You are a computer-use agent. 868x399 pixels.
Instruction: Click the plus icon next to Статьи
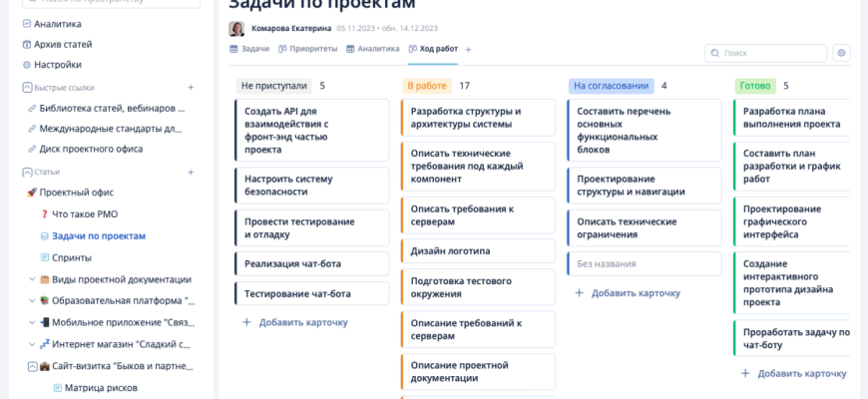[192, 172]
